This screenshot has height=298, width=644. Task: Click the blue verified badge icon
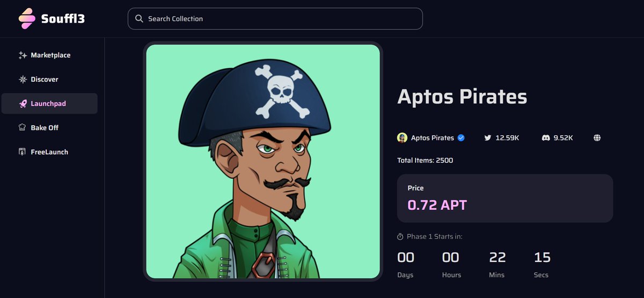(x=461, y=138)
